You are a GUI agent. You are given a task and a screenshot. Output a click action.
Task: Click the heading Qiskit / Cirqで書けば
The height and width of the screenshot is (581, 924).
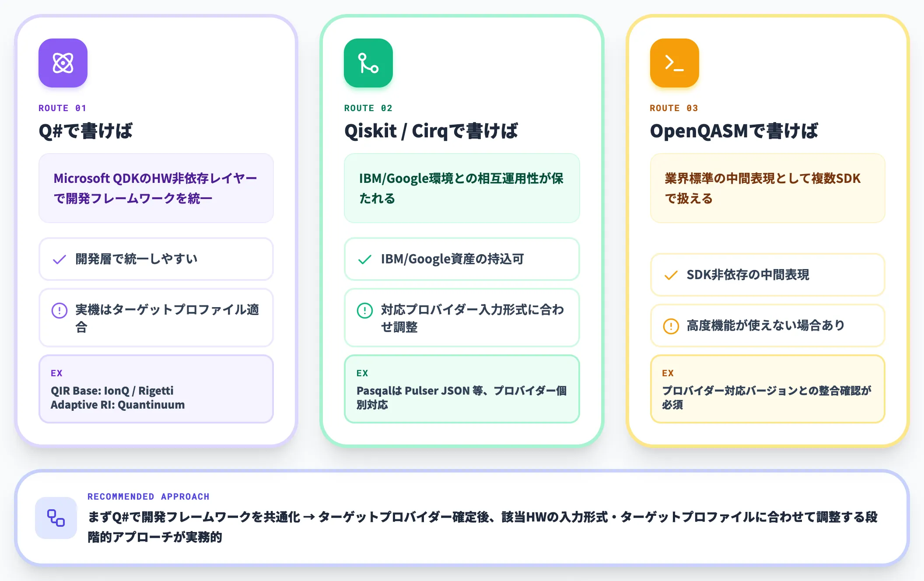pos(431,131)
